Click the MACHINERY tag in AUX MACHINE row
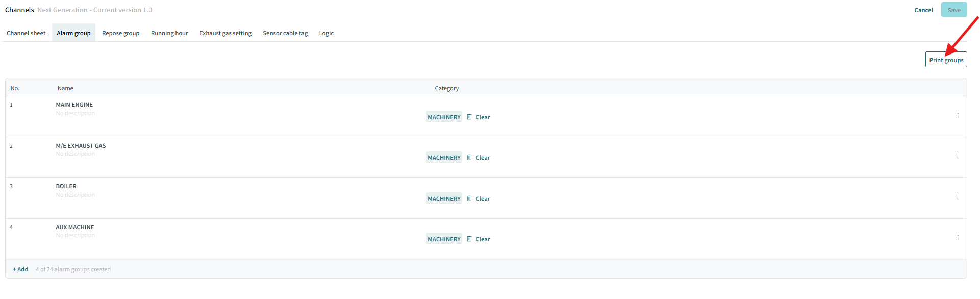This screenshot has width=980, height=299. click(444, 239)
